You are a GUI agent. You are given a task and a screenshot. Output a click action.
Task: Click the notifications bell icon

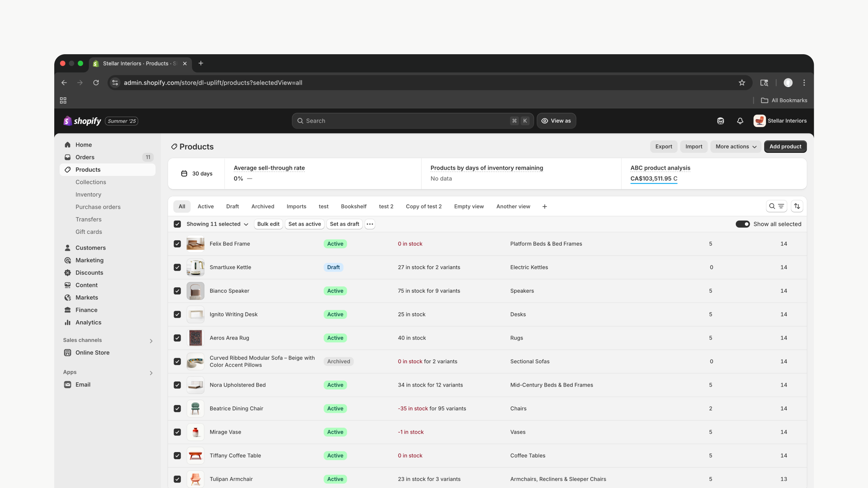(740, 121)
